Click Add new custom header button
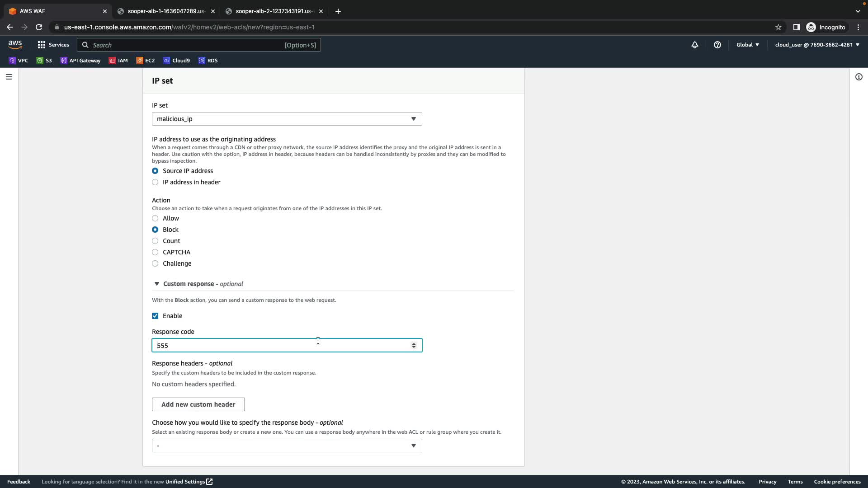 [198, 404]
